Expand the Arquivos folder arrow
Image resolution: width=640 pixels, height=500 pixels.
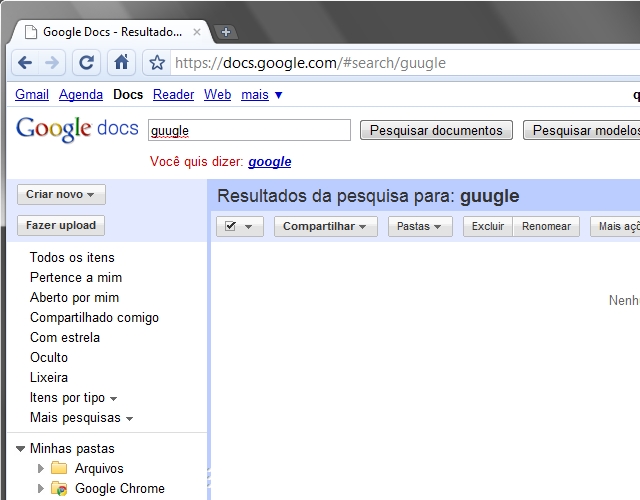click(40, 468)
